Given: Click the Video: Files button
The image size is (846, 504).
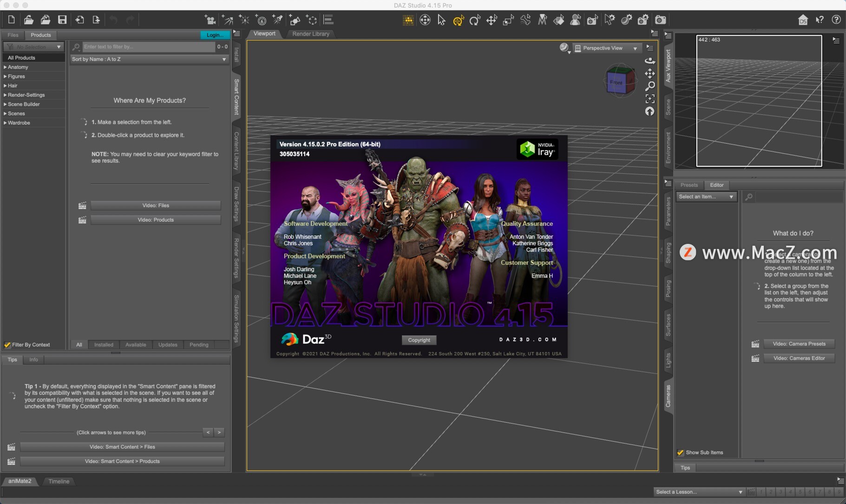Looking at the screenshot, I should click(x=156, y=205).
